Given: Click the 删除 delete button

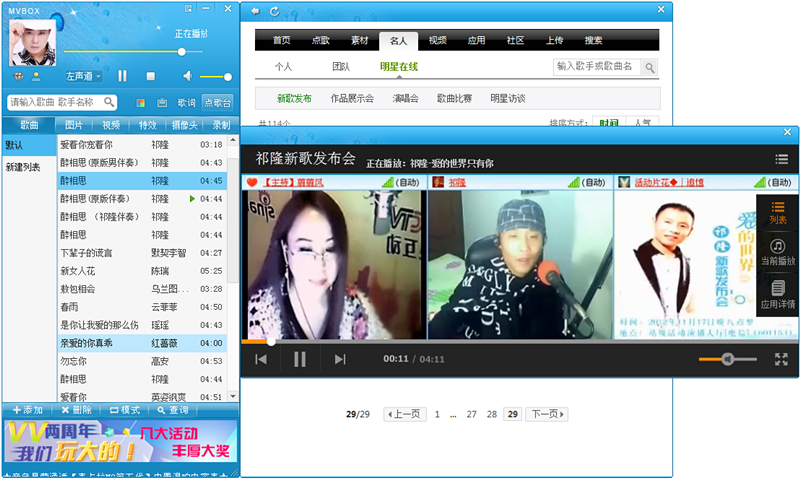Looking at the screenshot, I should (x=76, y=410).
